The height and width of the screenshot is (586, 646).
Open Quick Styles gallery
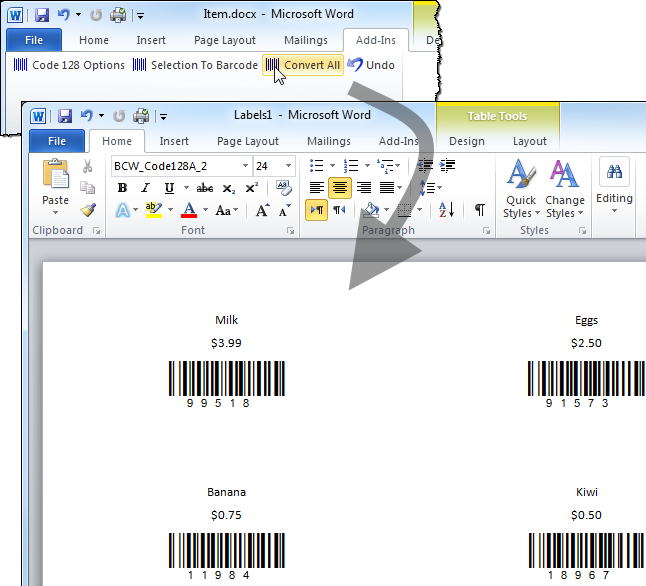[521, 189]
